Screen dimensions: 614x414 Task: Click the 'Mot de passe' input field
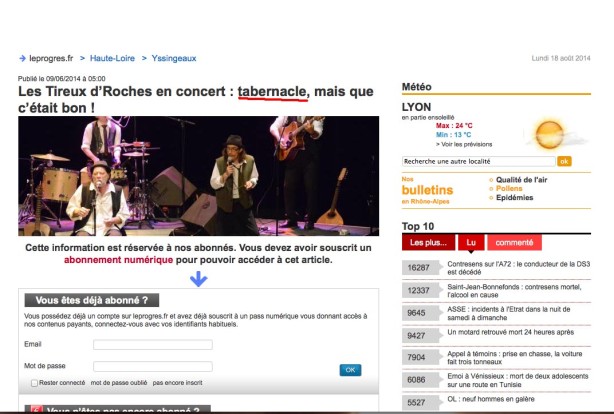[x=152, y=367]
